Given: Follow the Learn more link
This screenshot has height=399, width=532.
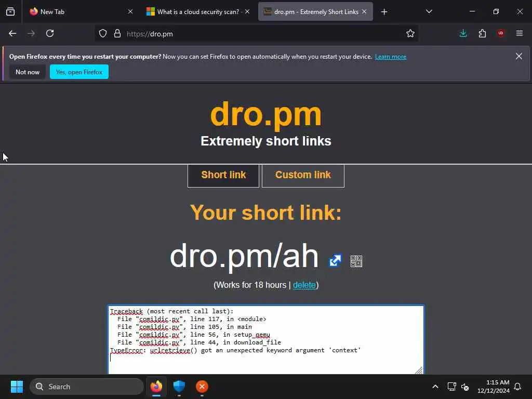Looking at the screenshot, I should tap(391, 57).
